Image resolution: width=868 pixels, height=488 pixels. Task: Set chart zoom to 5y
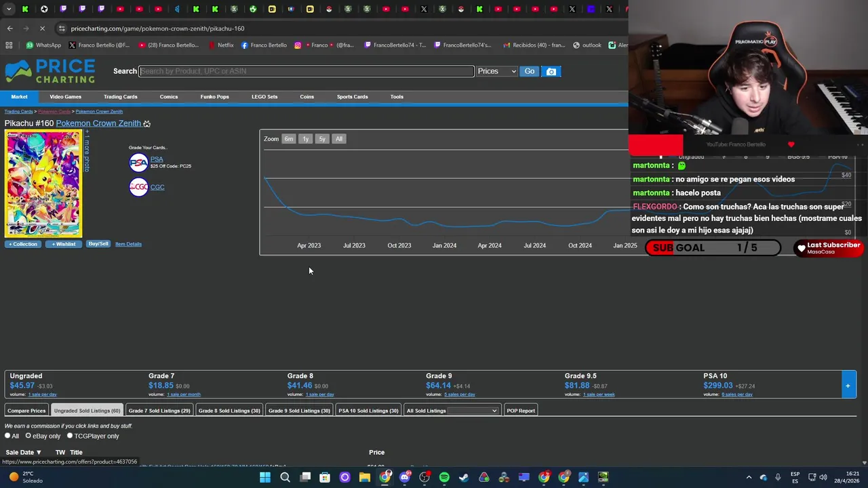(322, 139)
